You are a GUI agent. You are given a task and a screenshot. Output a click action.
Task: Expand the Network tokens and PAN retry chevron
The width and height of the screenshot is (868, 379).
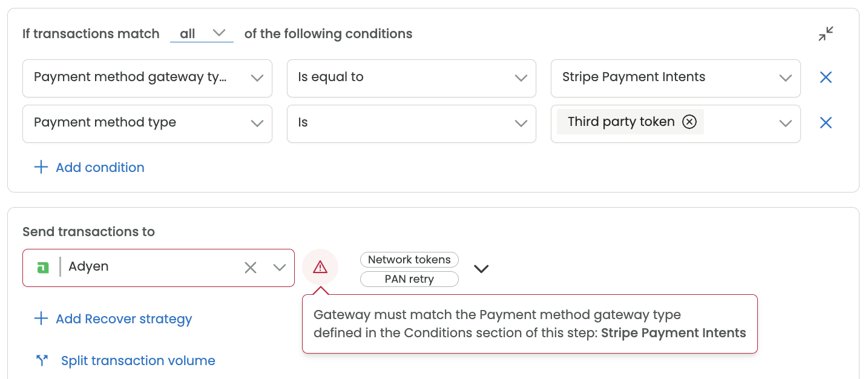tap(481, 269)
